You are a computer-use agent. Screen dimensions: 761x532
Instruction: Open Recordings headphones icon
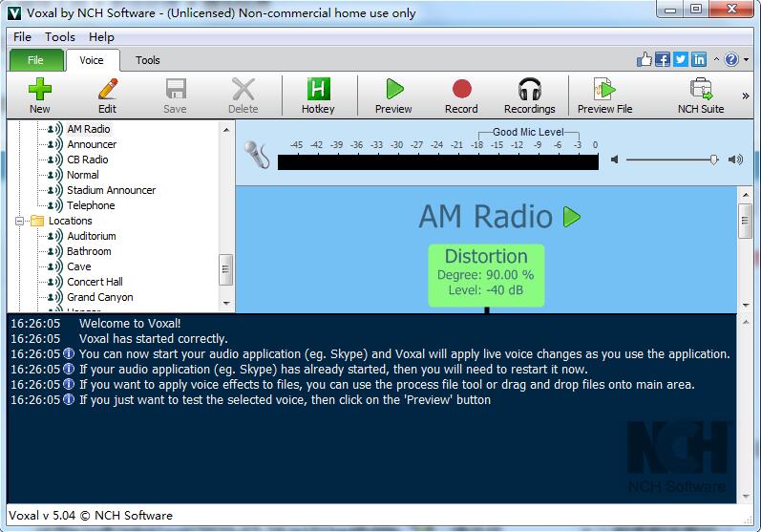click(x=529, y=91)
